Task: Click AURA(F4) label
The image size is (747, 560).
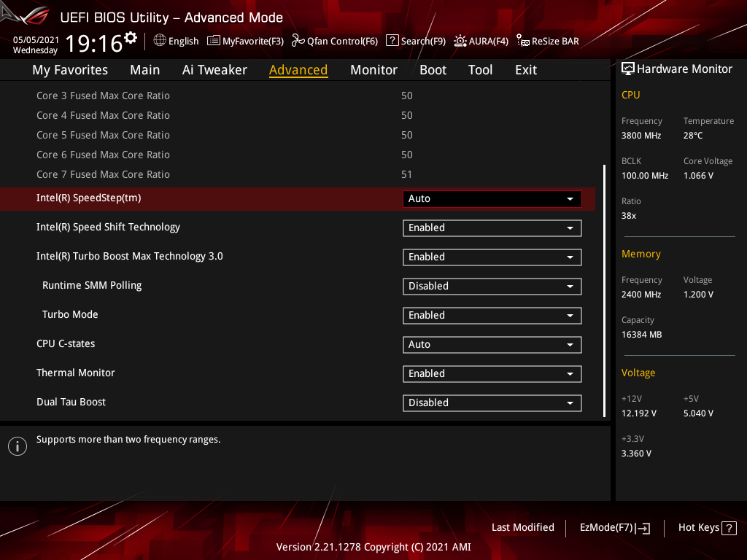Action: 488,42
